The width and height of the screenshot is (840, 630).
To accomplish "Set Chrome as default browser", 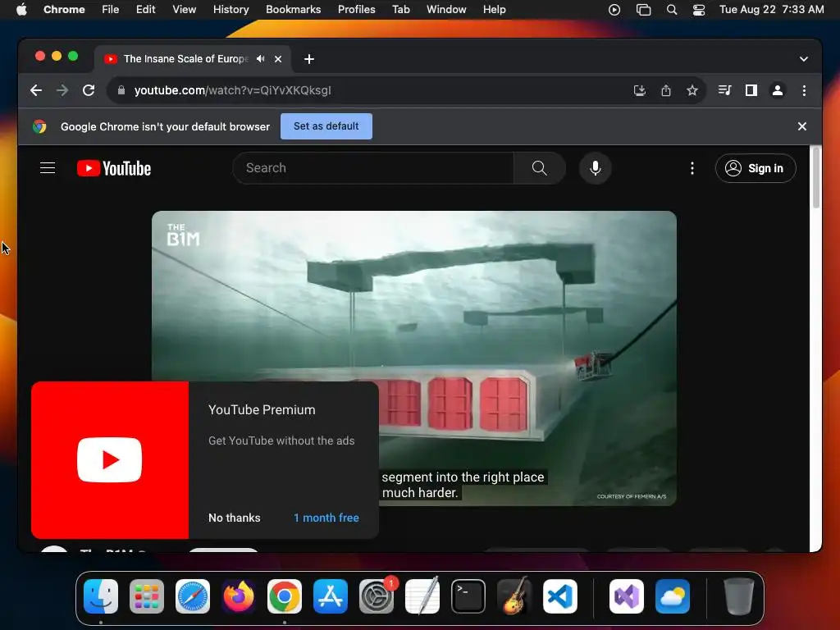I will click(326, 126).
